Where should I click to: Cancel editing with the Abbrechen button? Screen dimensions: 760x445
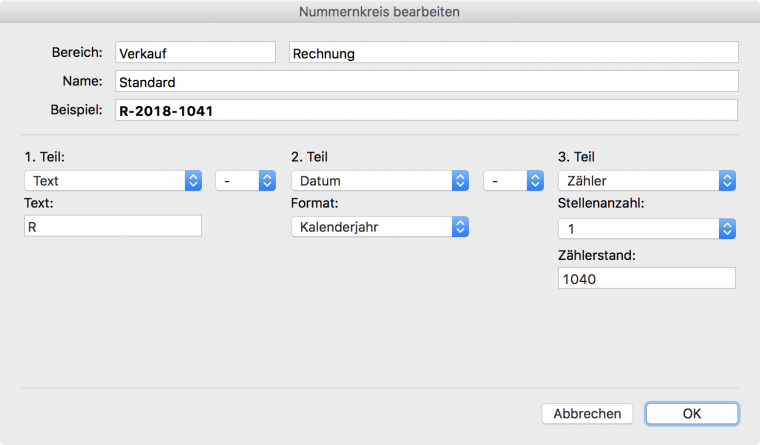point(587,413)
